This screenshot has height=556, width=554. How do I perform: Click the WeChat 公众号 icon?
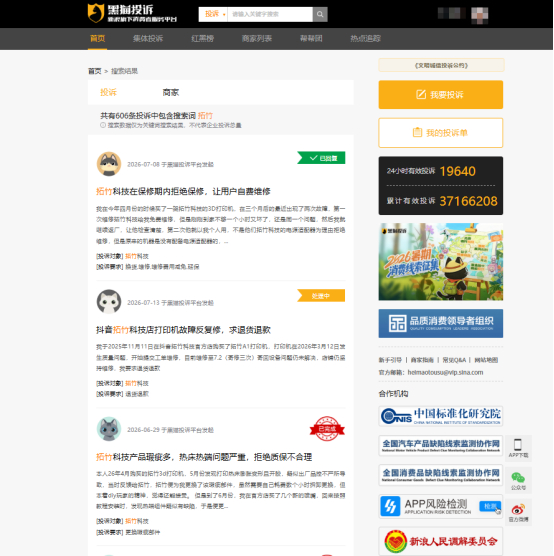click(518, 480)
